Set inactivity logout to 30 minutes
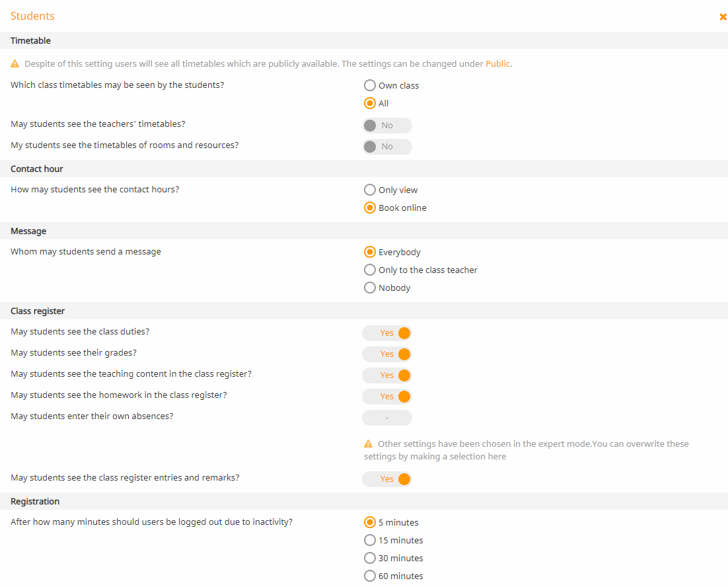The width and height of the screenshot is (728, 587). point(370,558)
